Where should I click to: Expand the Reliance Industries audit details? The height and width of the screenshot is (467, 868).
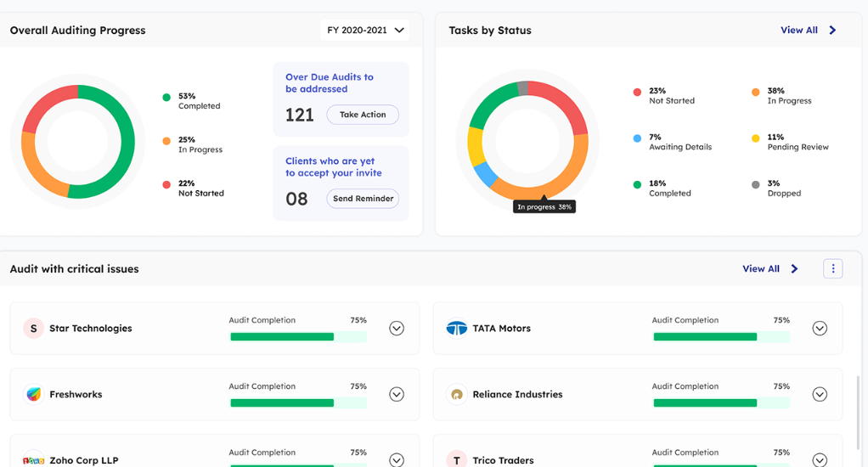click(x=820, y=395)
